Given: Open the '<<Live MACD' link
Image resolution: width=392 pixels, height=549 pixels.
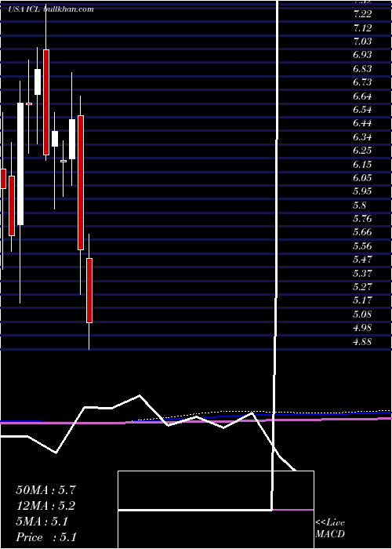Looking at the screenshot, I should [330, 528].
